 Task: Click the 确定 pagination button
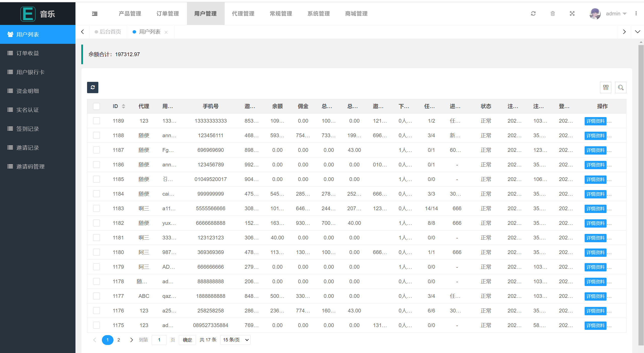(x=187, y=340)
